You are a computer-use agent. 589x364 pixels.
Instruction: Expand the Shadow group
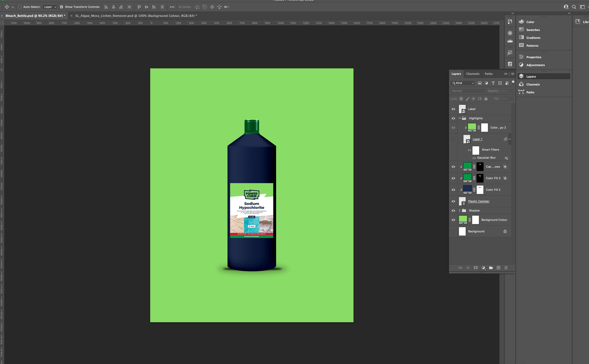[x=459, y=211]
